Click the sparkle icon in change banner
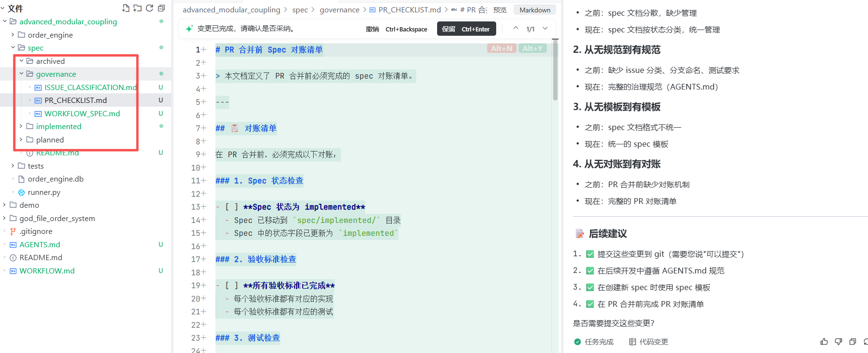 (x=189, y=29)
